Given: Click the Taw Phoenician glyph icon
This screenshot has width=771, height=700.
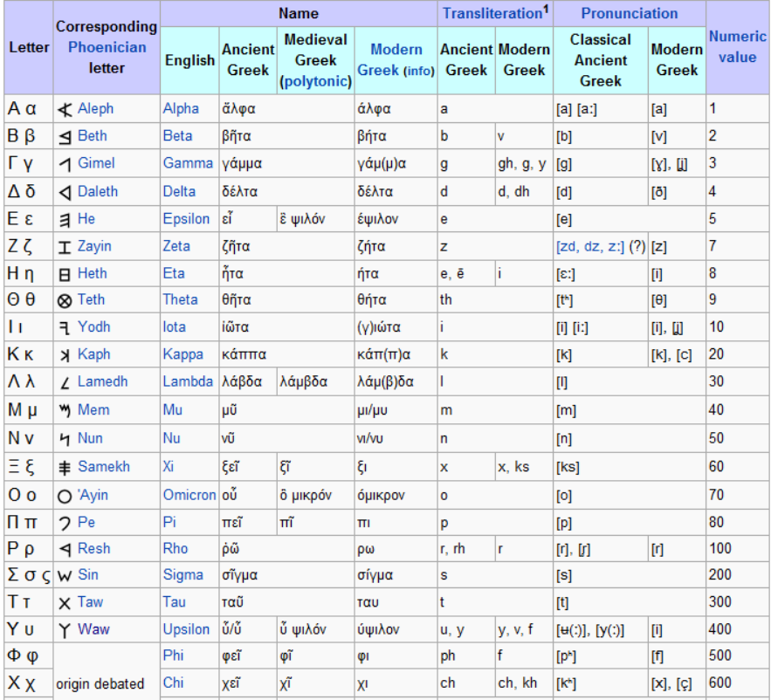Looking at the screenshot, I should click(65, 603).
